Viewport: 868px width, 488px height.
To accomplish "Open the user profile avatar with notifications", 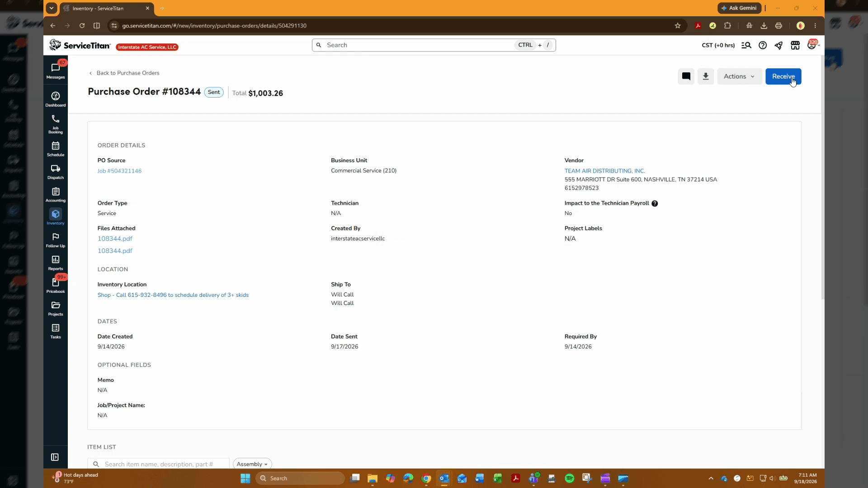I will tap(812, 45).
